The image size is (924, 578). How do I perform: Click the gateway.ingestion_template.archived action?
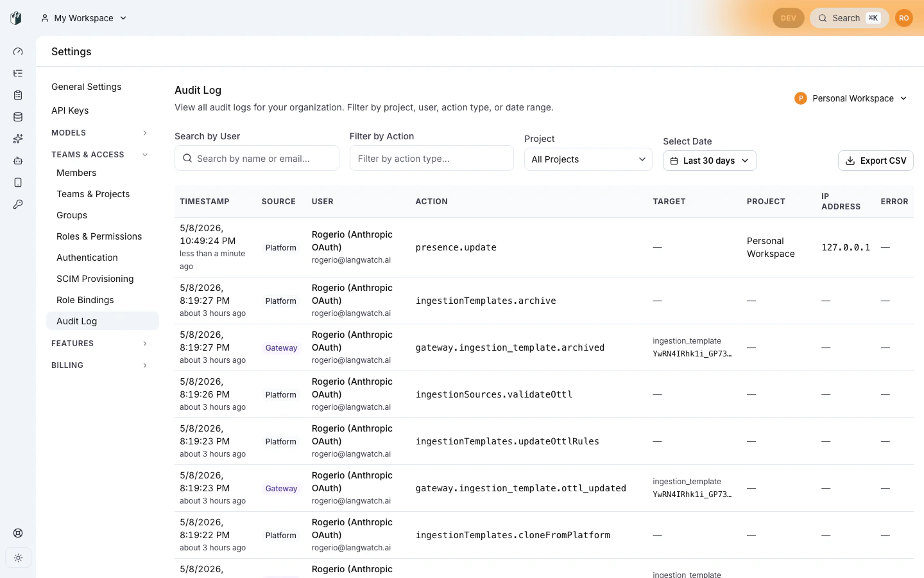510,347
